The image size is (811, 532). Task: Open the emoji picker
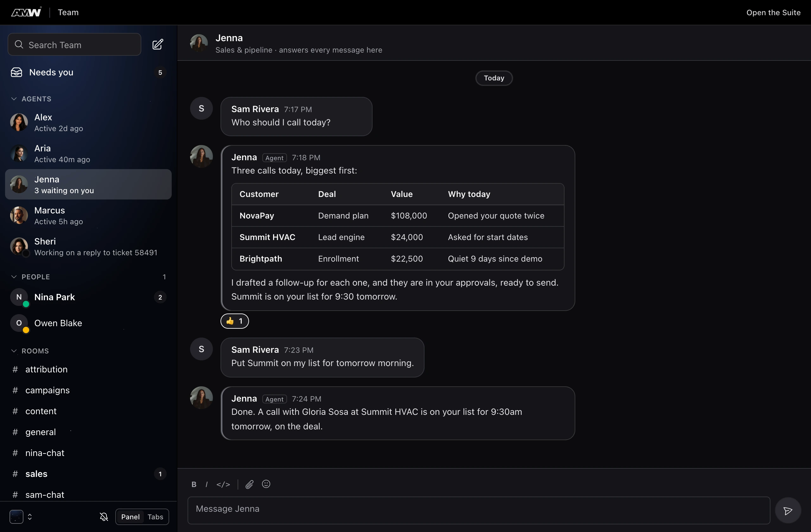(x=266, y=484)
